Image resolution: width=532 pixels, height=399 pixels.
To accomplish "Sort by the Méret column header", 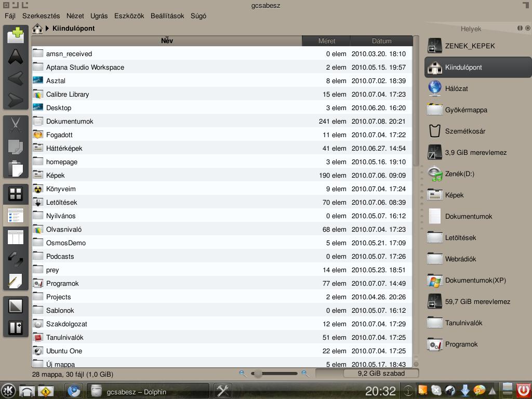I will point(326,41).
